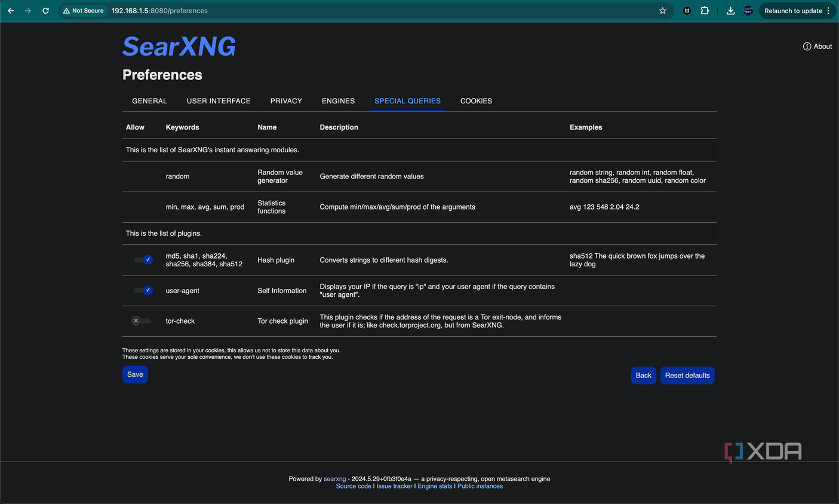The image size is (839, 504).
Task: Click 'Generate different random values' description
Action: tap(371, 176)
